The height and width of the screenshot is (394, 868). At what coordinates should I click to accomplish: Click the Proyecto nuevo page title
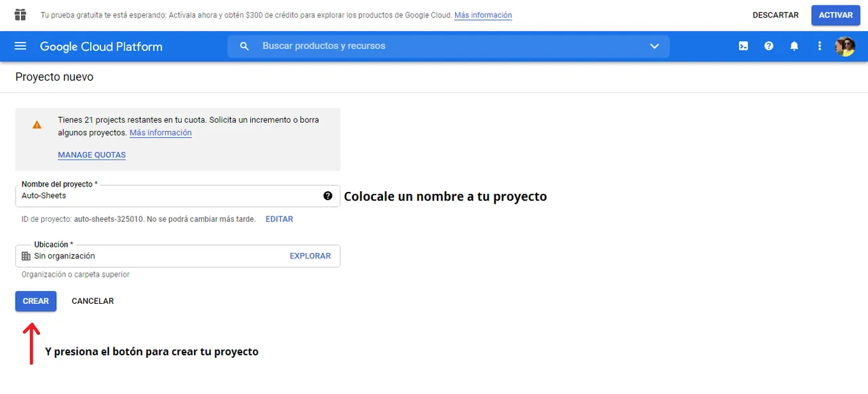point(54,77)
